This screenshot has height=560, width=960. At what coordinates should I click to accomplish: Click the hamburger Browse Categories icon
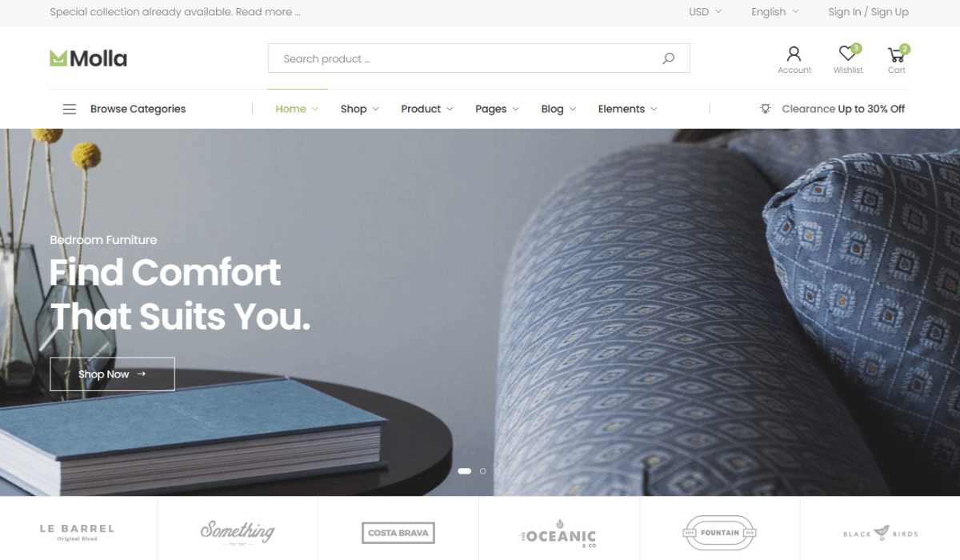tap(70, 109)
